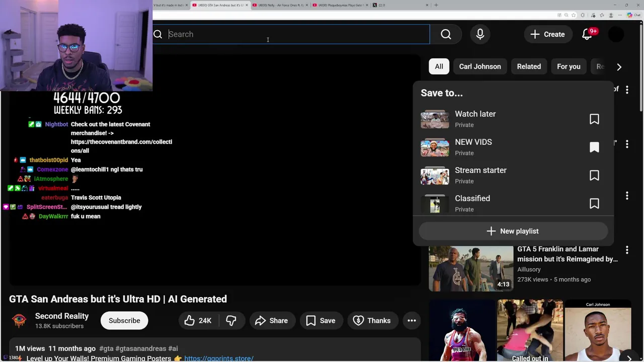Screen dimensions: 644x362
Task: Open the Aillusory channel name
Action: 529,269
